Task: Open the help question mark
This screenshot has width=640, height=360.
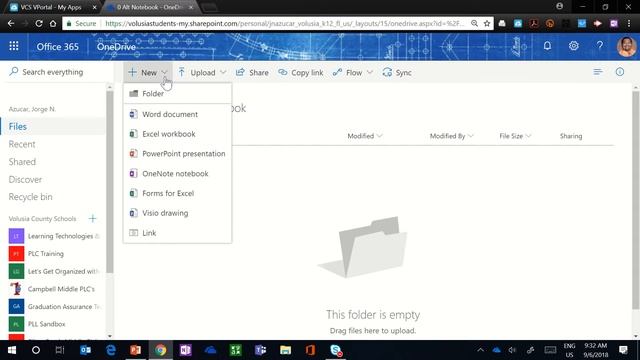Action: pos(600,46)
